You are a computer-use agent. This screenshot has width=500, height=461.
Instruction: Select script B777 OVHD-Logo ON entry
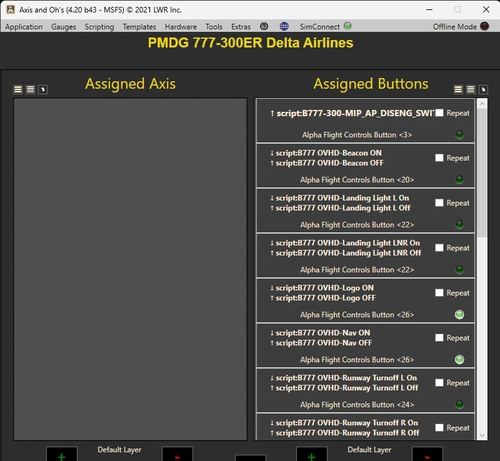[322, 288]
